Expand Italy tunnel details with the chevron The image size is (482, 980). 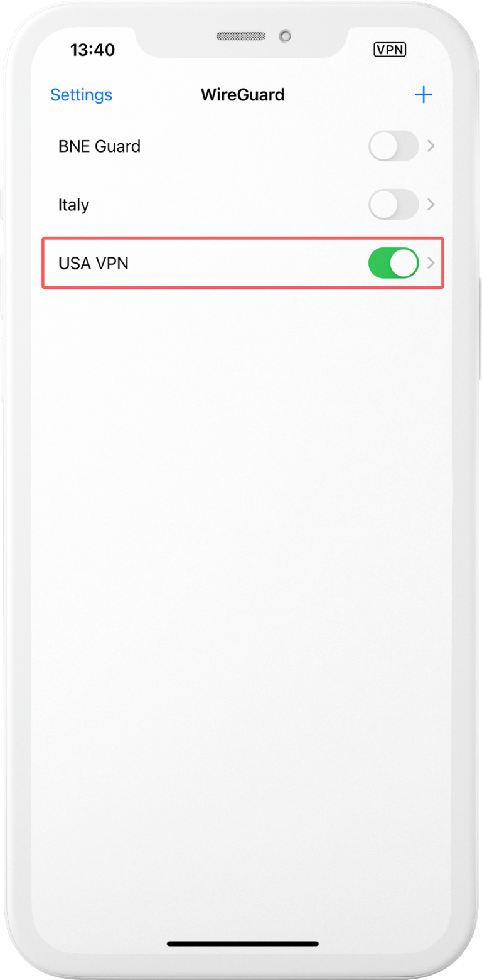(x=431, y=205)
